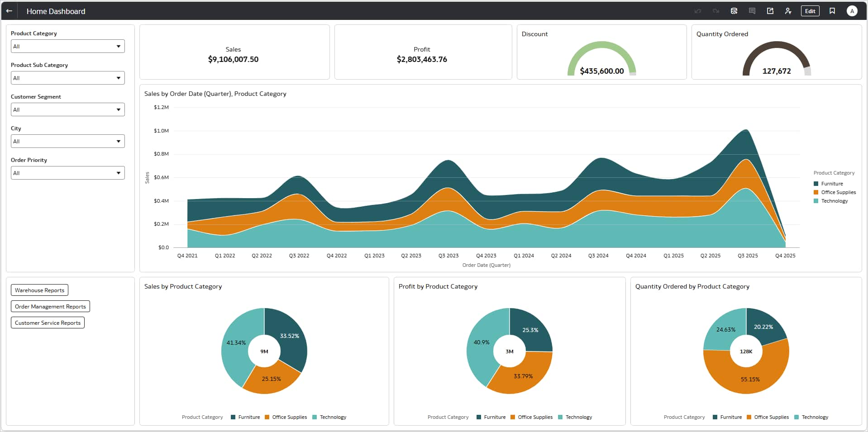Expand the City filter dropdown

tap(68, 141)
